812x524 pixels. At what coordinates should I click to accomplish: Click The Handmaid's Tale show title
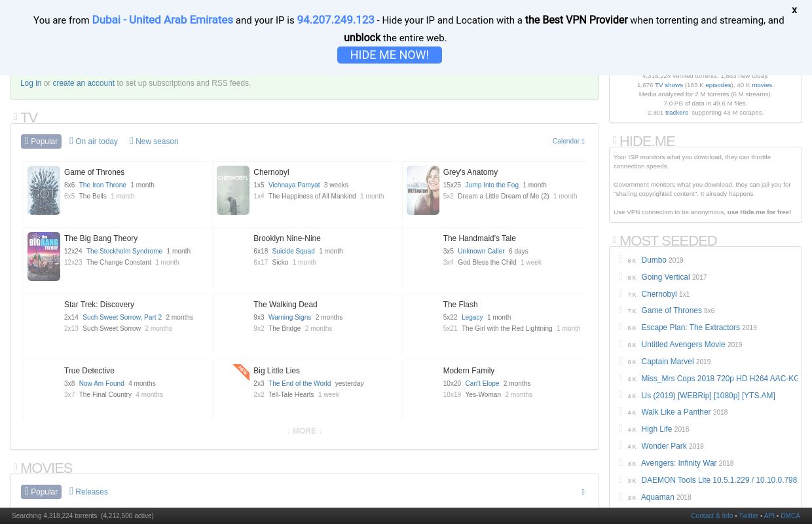(x=479, y=238)
